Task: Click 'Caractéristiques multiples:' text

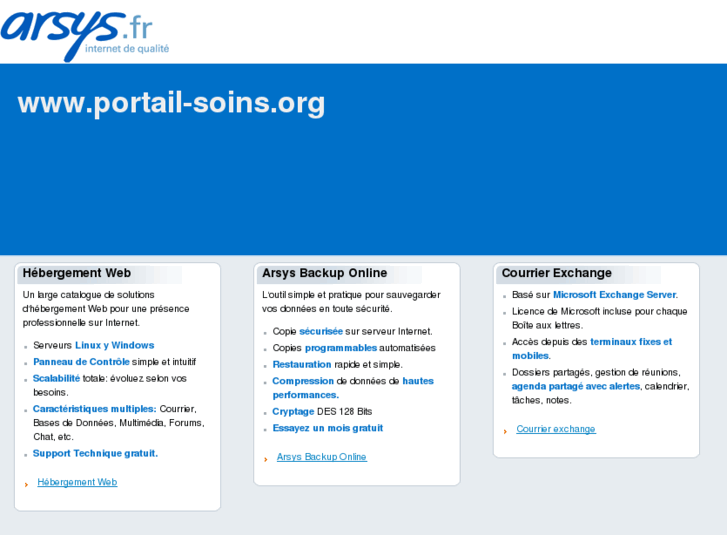Action: (95, 409)
